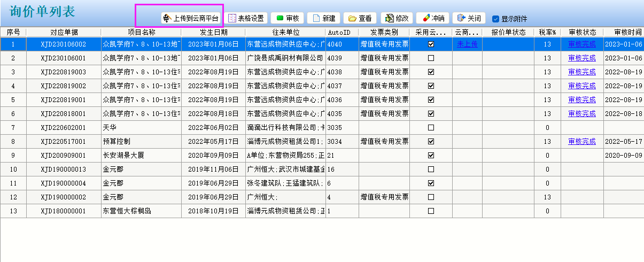Toggle 采用云 checkbox for XJD230106001
Image resolution: width=644 pixels, height=262 pixels.
pyautogui.click(x=431, y=58)
